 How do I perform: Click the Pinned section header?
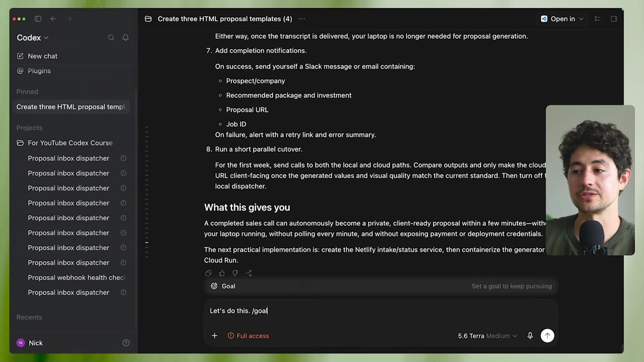coord(27,92)
